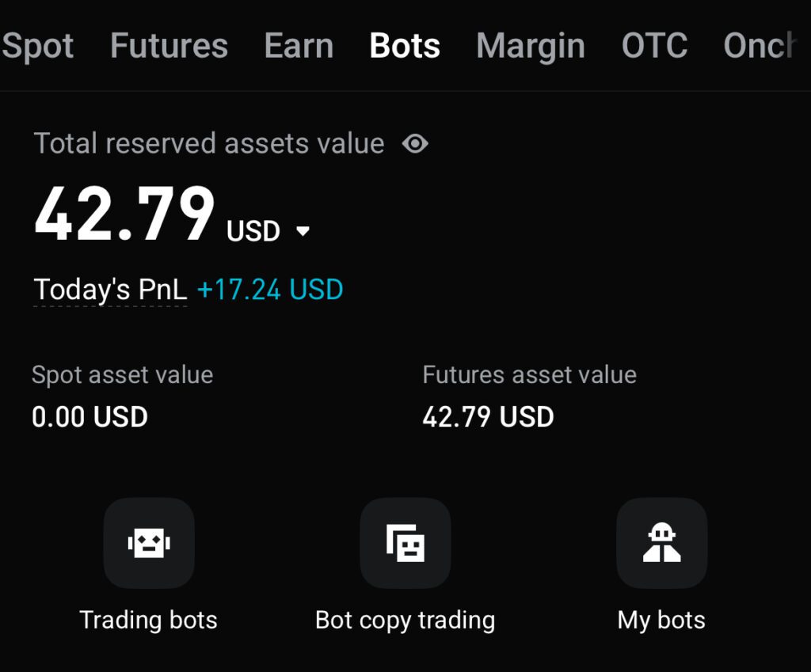Switch to the Onchain tab
811x672 pixels.
tap(760, 46)
